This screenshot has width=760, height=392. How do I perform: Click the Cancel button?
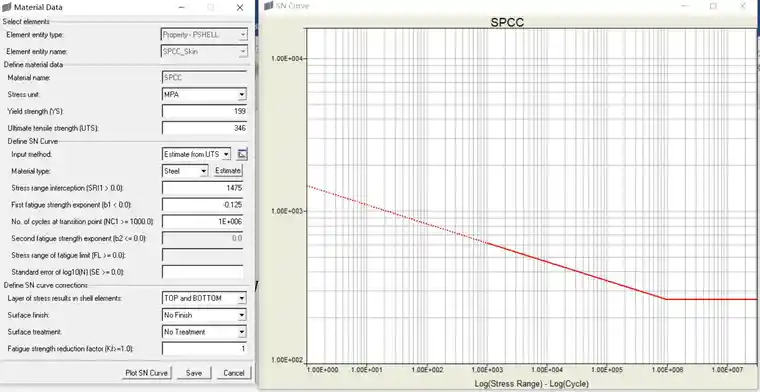click(x=234, y=373)
